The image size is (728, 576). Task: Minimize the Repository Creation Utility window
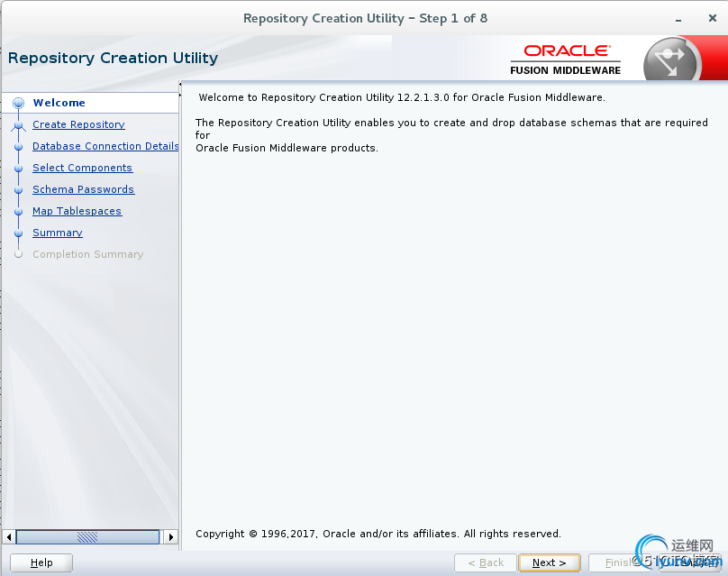pyautogui.click(x=678, y=19)
